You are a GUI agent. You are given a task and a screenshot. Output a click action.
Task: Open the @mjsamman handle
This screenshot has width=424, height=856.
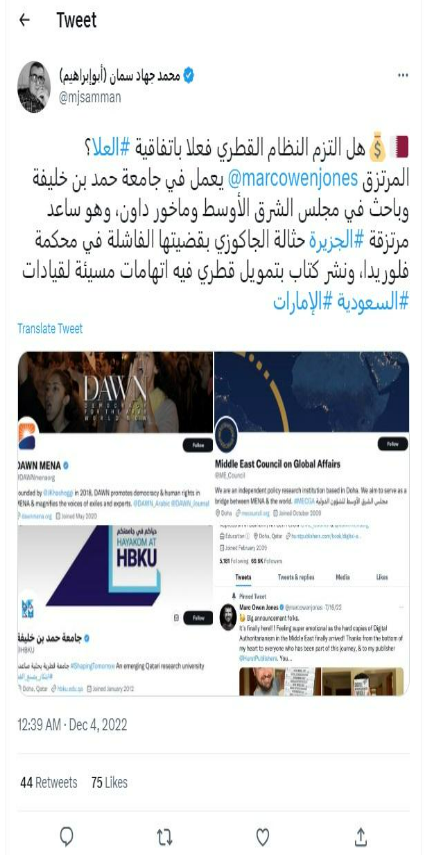click(88, 97)
